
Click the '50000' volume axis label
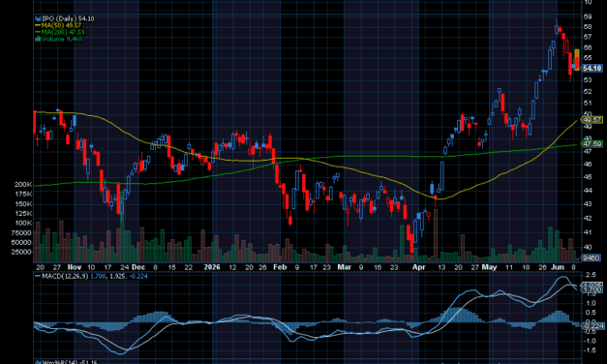(x=21, y=242)
